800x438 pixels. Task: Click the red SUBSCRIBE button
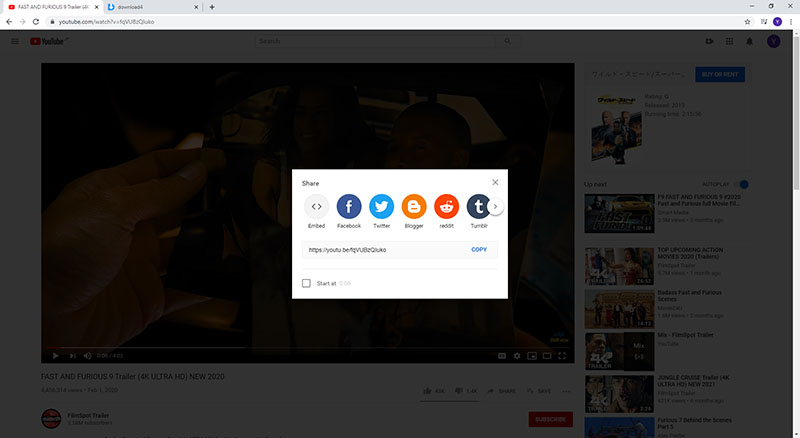point(551,419)
